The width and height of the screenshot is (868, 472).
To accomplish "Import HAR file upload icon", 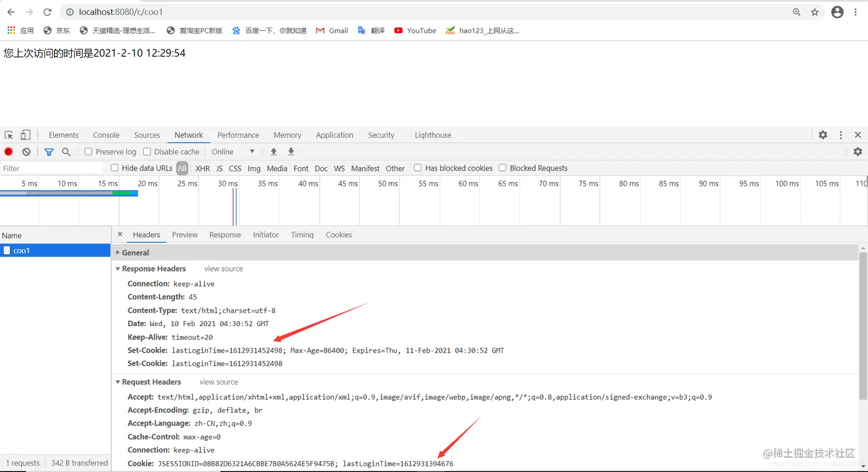I will [x=274, y=152].
